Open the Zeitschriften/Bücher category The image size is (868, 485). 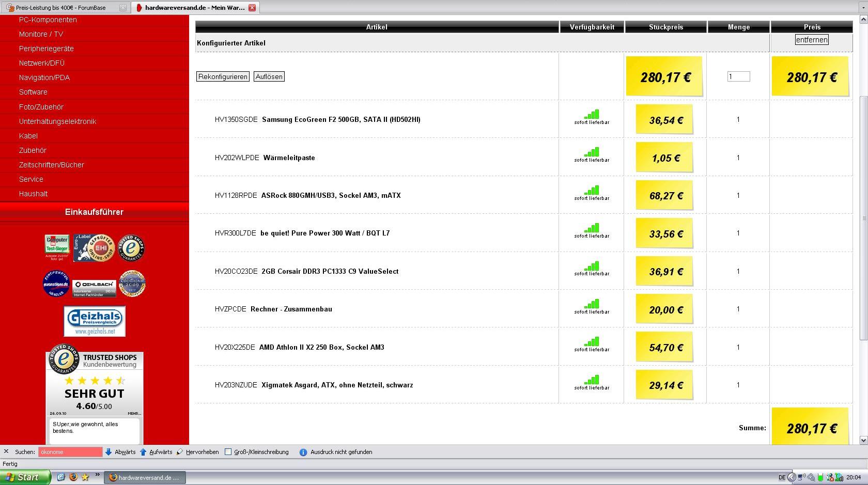52,165
